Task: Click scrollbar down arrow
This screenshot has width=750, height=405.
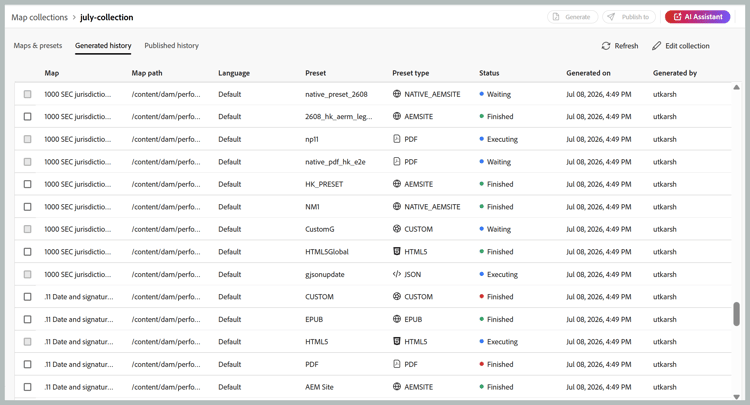Action: [737, 397]
